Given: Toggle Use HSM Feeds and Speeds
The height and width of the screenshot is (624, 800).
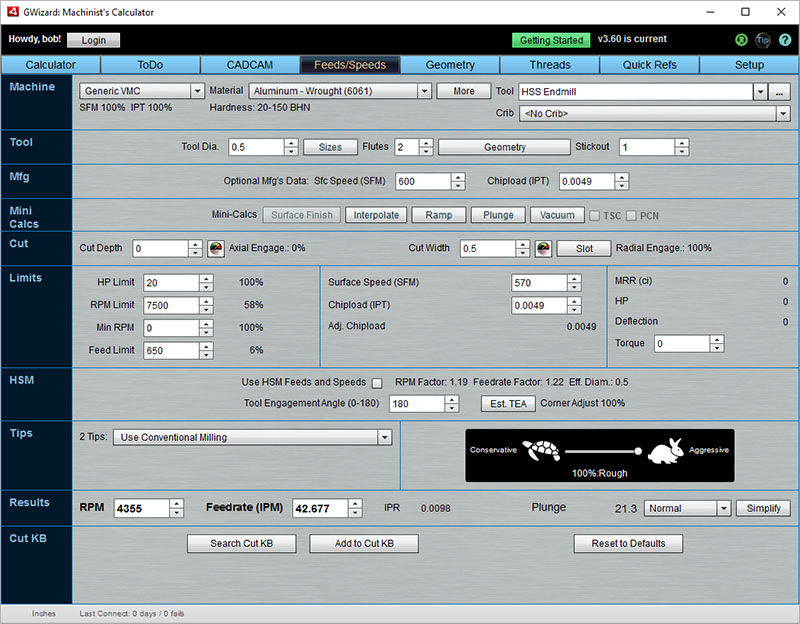Looking at the screenshot, I should point(376,382).
